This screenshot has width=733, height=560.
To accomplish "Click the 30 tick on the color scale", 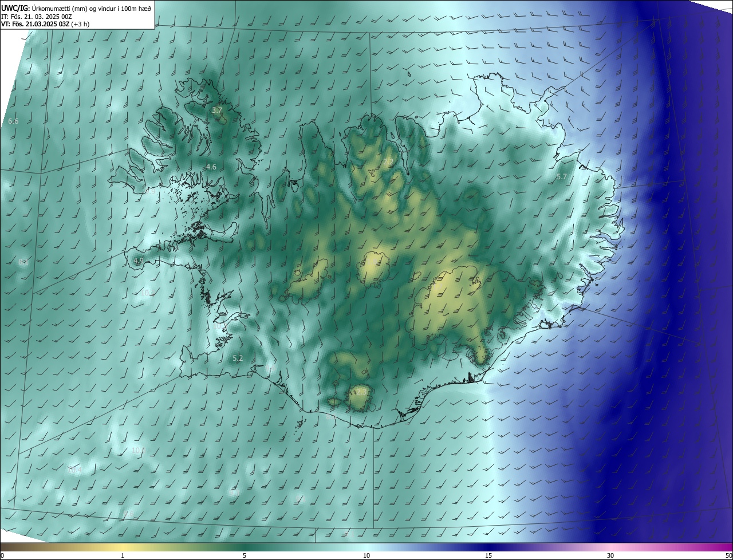I will click(x=610, y=555).
